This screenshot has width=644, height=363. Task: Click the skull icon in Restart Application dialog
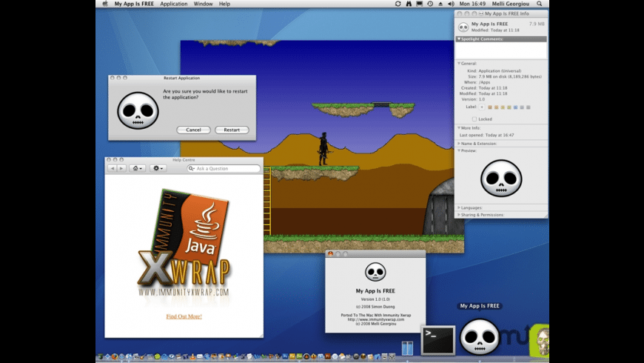[138, 110]
